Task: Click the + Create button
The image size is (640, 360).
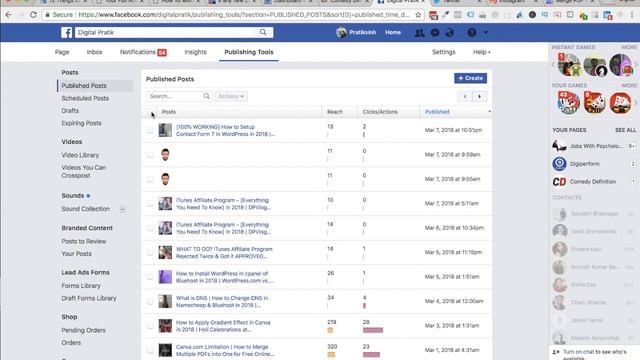Action: [470, 78]
